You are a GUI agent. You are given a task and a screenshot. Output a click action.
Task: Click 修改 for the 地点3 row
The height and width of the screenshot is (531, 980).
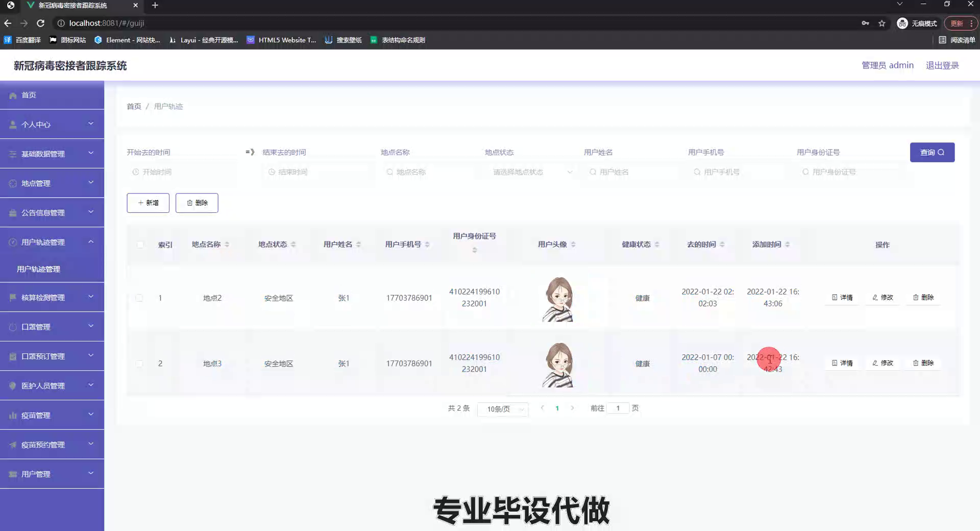tap(883, 363)
